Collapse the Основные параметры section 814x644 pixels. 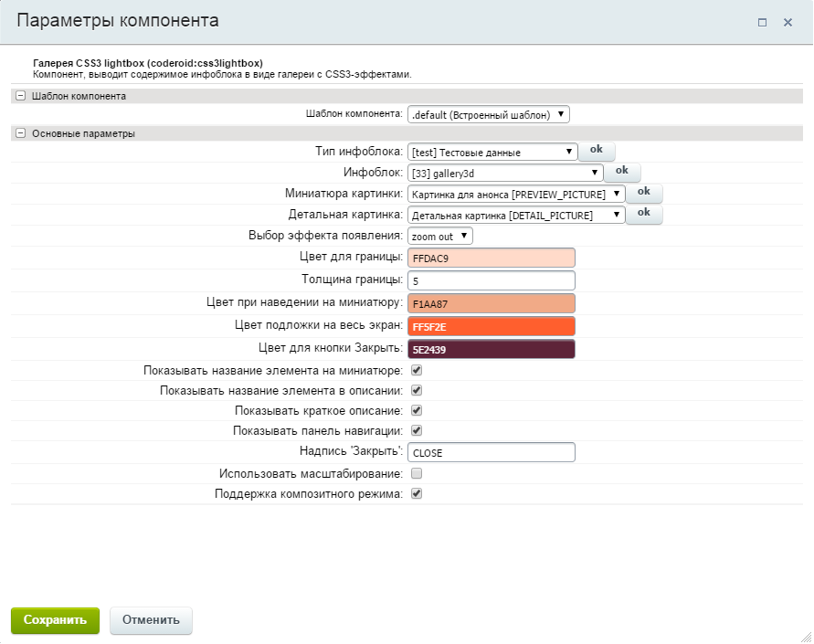point(20,133)
